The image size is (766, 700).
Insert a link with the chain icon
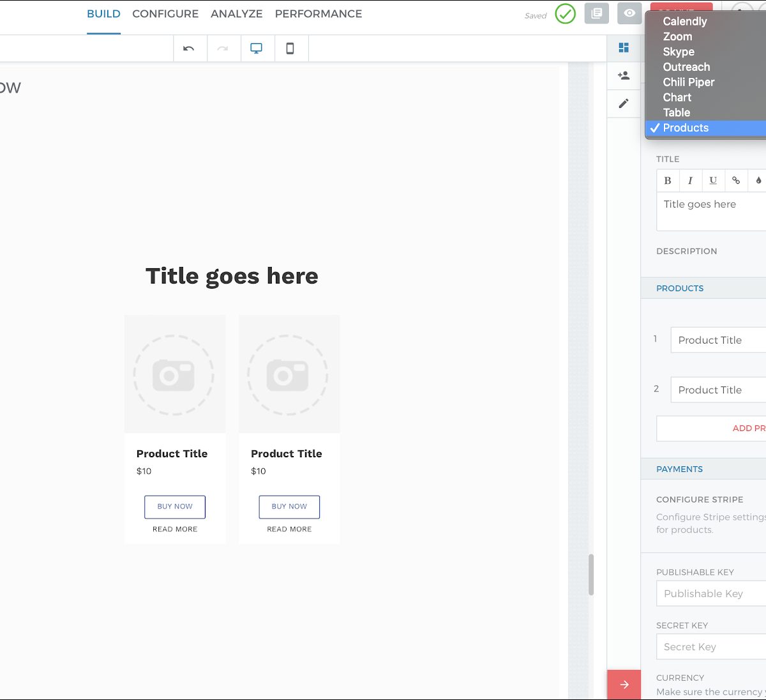tap(736, 181)
